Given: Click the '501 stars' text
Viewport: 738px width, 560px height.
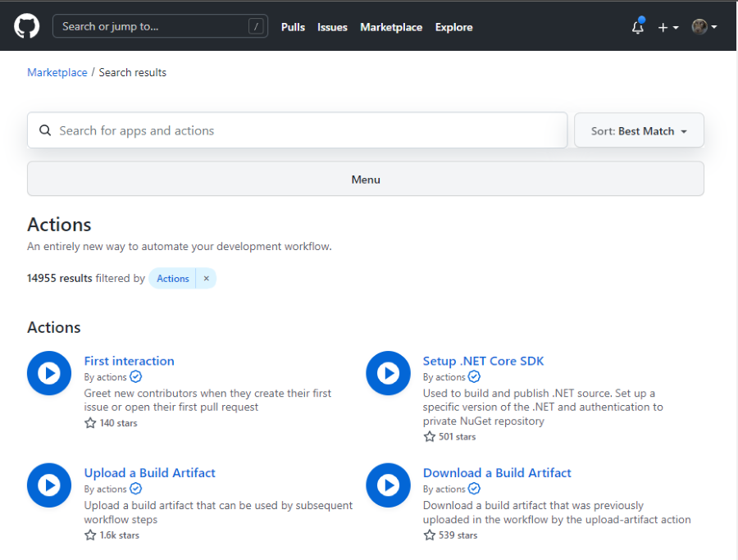Looking at the screenshot, I should point(457,437).
